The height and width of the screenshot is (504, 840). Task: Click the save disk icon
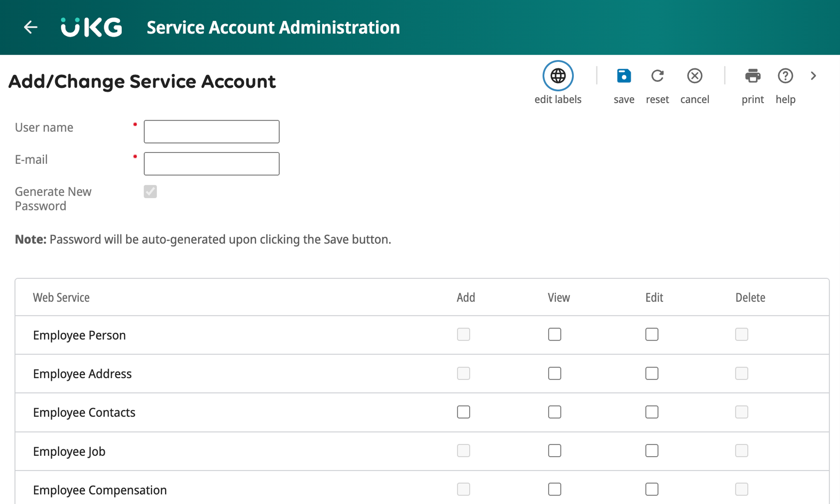(x=624, y=76)
